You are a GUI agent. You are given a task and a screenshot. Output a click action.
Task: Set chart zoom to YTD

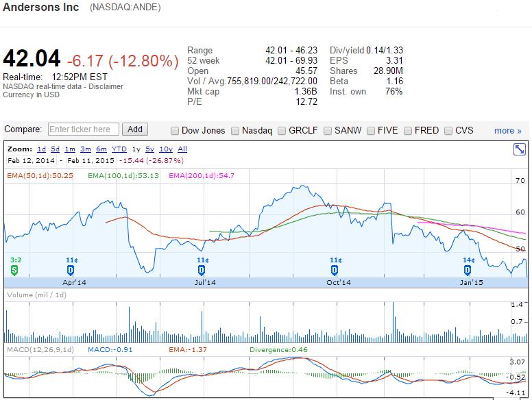coord(119,149)
